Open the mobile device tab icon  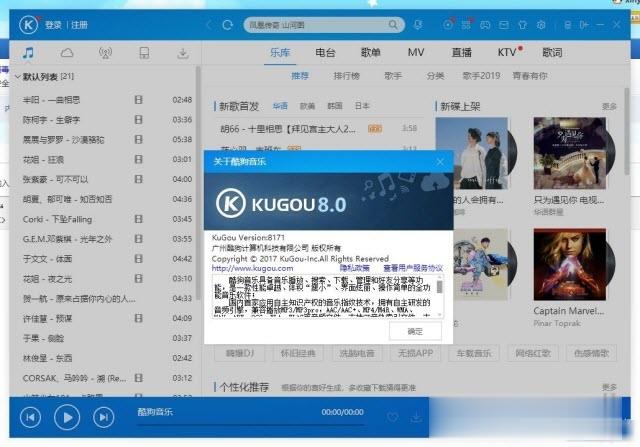[144, 53]
